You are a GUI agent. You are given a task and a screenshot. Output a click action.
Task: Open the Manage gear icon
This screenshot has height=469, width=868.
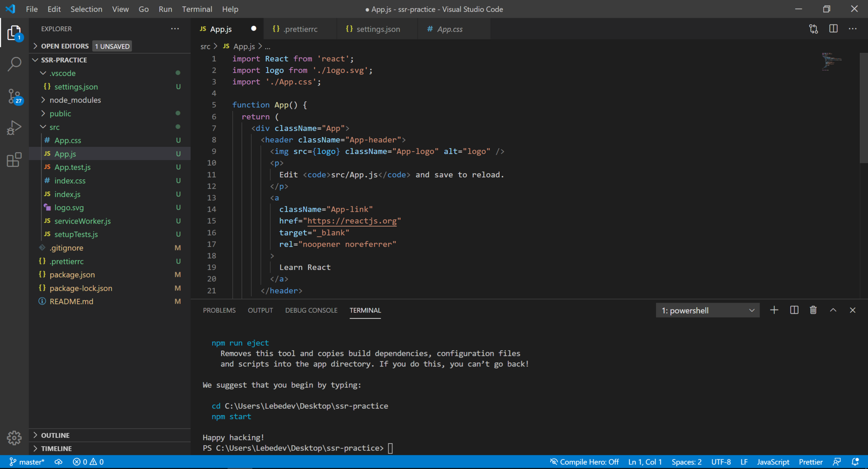(14, 437)
